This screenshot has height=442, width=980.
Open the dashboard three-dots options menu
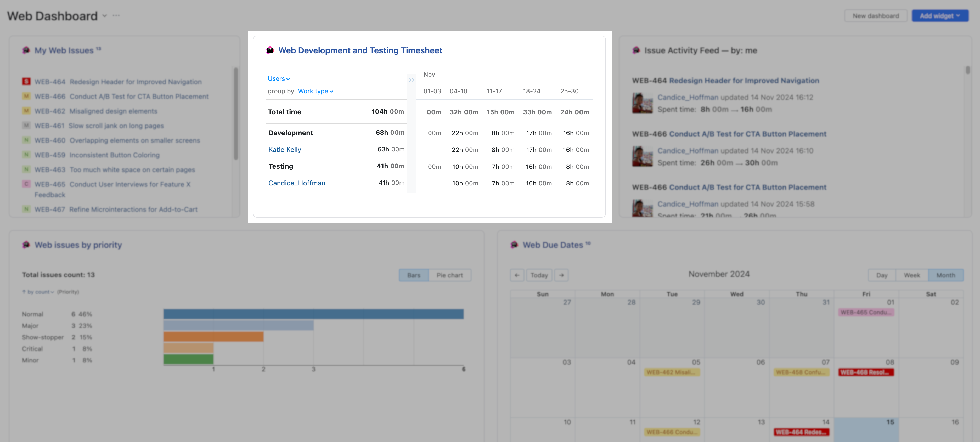coord(116,16)
